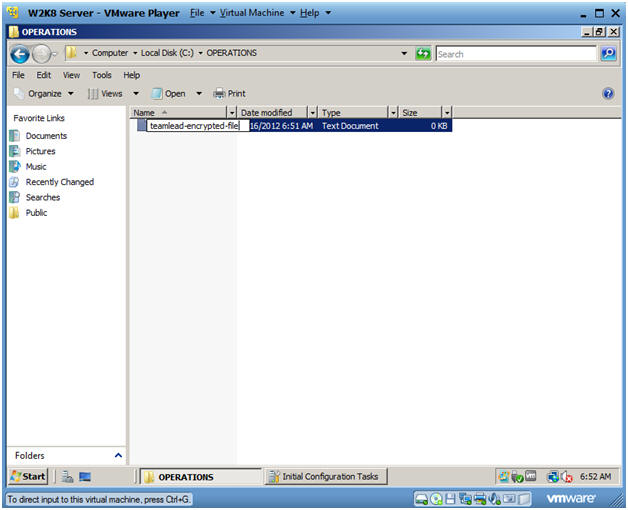Click VMware floppy drive status icon
The image size is (628, 510).
451,499
